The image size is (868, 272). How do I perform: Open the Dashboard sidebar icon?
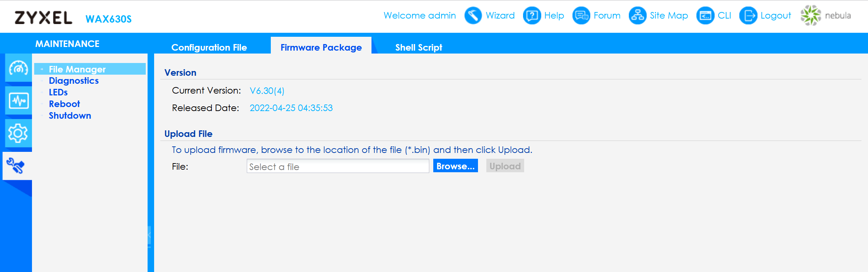18,68
